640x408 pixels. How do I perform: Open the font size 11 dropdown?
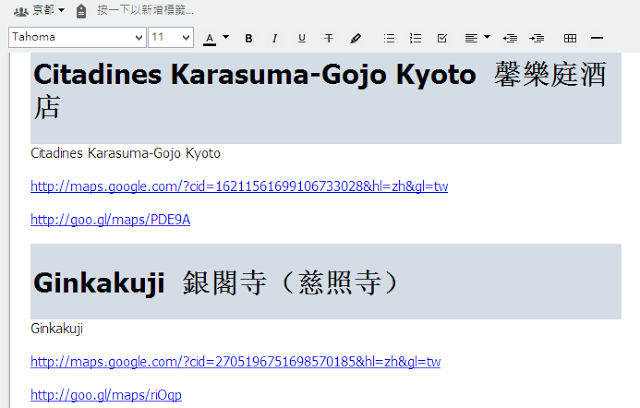171,38
